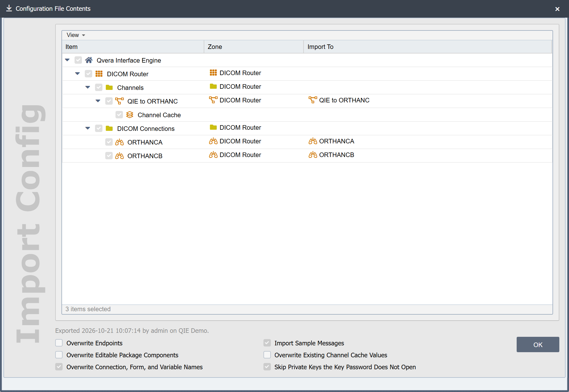Collapse the Qvera Interface Engine tree node
The width and height of the screenshot is (569, 392).
(67, 60)
